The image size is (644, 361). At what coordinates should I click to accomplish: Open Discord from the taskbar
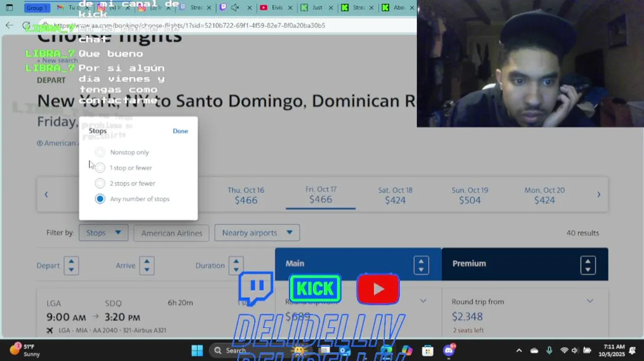449,350
